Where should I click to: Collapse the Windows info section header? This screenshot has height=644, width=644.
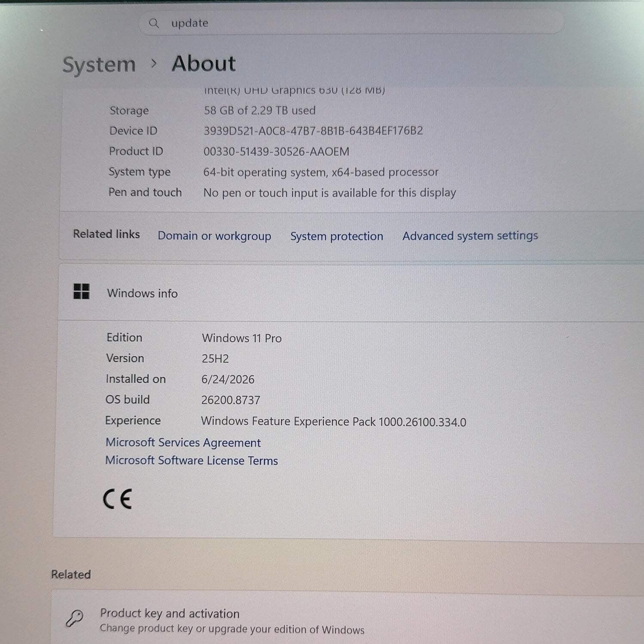[351, 293]
